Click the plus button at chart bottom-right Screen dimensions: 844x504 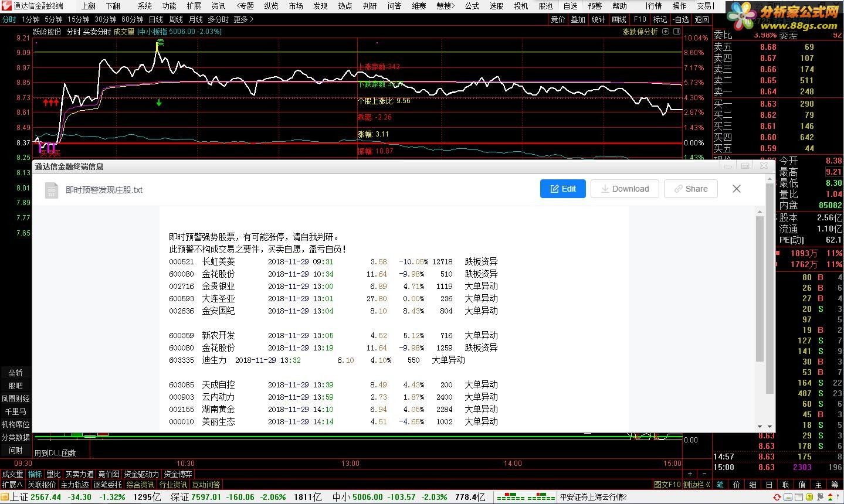point(690,474)
